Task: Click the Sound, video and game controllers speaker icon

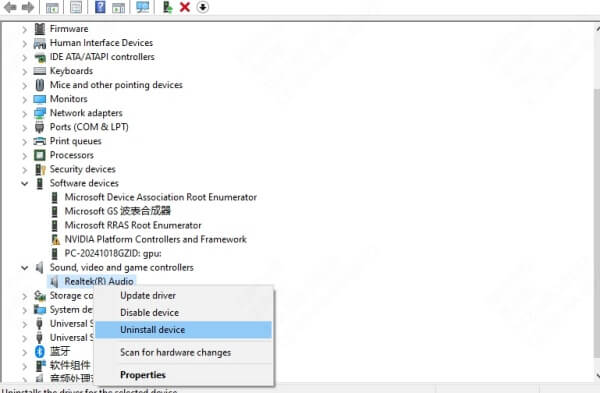Action: (40, 267)
